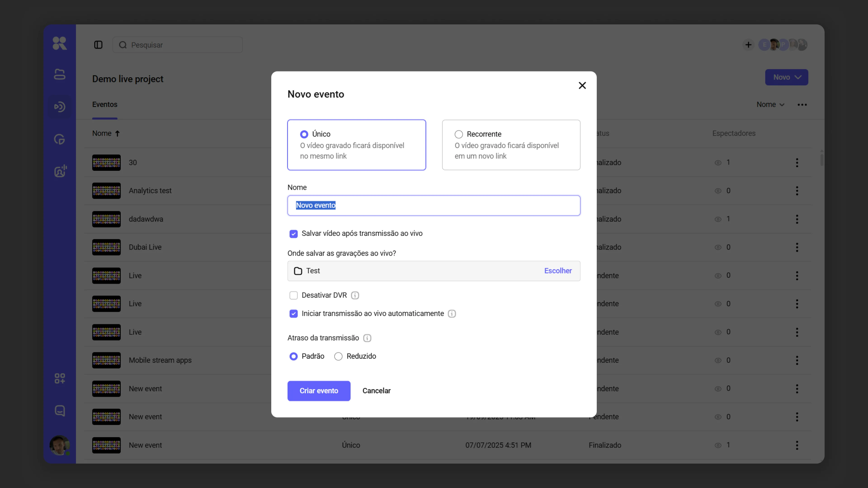This screenshot has height=488, width=868.
Task: Click the 07/07/2025 4:51 PM date cell
Action: 498,445
